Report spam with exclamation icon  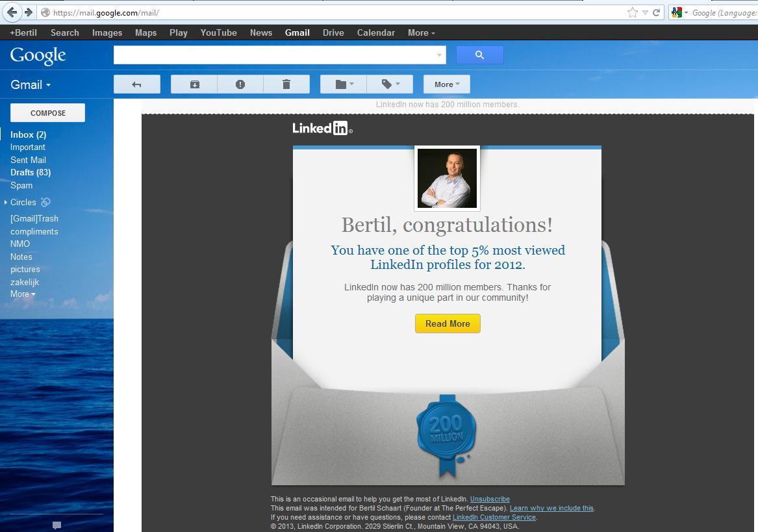coord(240,84)
